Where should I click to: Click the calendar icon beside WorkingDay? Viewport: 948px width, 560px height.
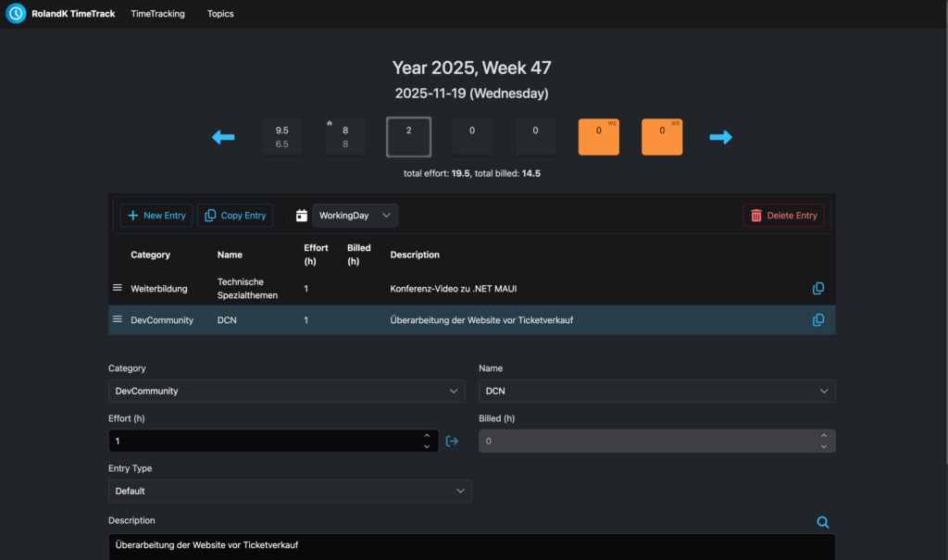pyautogui.click(x=301, y=216)
